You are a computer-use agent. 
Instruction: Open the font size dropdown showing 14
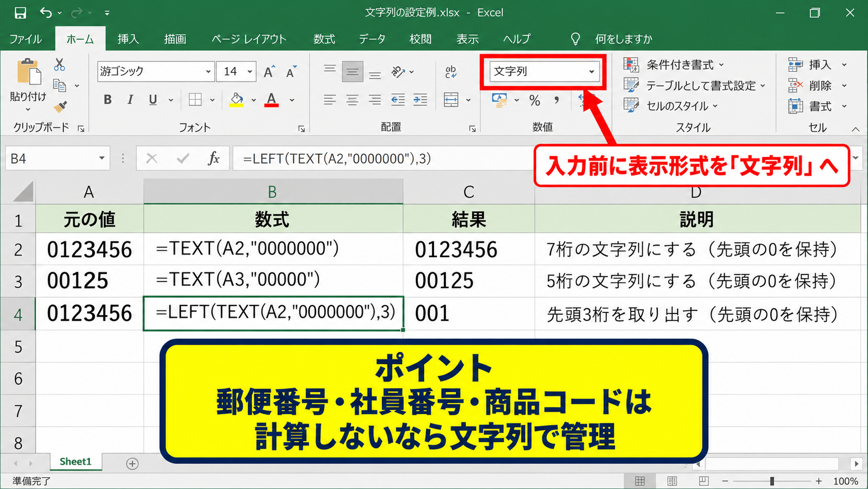(250, 72)
